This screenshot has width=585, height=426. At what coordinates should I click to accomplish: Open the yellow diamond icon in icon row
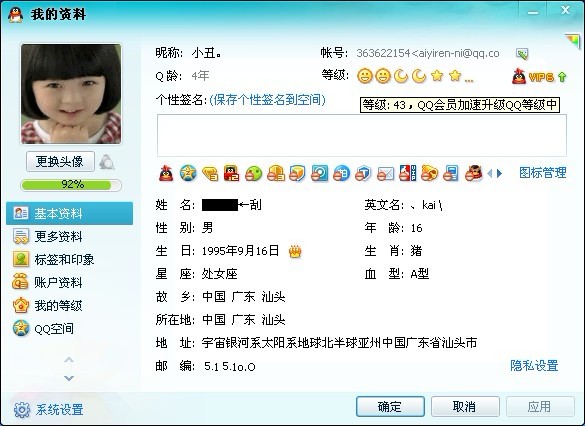point(210,173)
